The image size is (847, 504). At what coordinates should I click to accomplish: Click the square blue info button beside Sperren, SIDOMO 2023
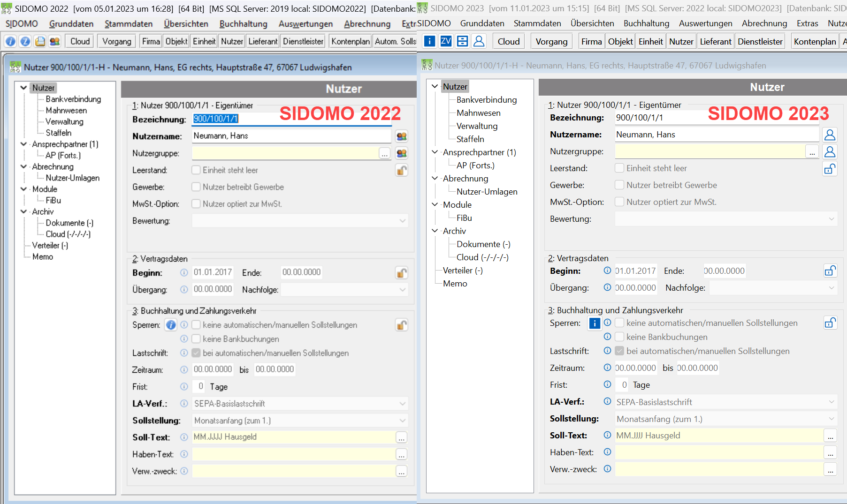coord(595,323)
